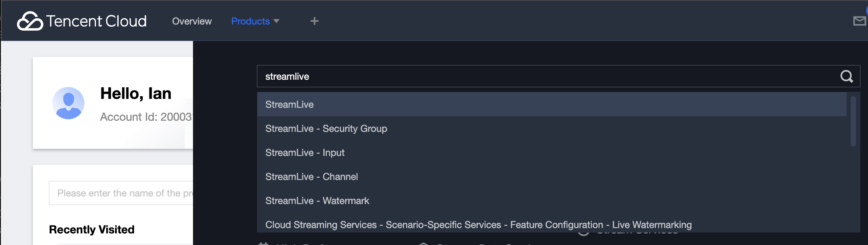Select the StreamLive suggestion
This screenshot has width=868, height=245.
pyautogui.click(x=552, y=104)
